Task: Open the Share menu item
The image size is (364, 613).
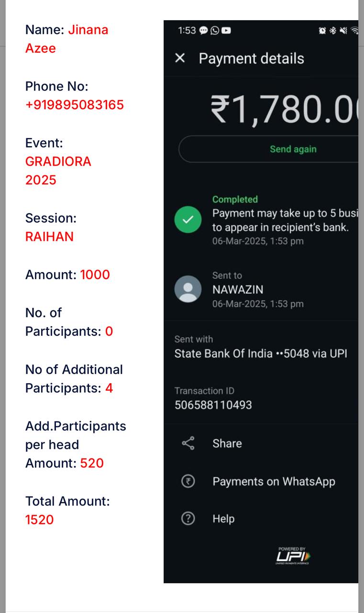Action: (x=227, y=443)
